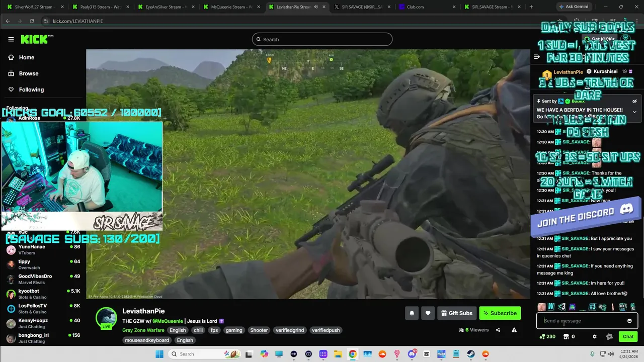644x362 pixels.
Task: Open LeviathanPie's channel avatar
Action: (106, 318)
